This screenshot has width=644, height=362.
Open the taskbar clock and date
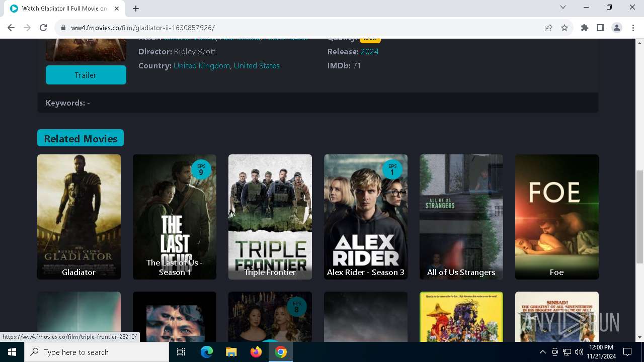pos(601,352)
